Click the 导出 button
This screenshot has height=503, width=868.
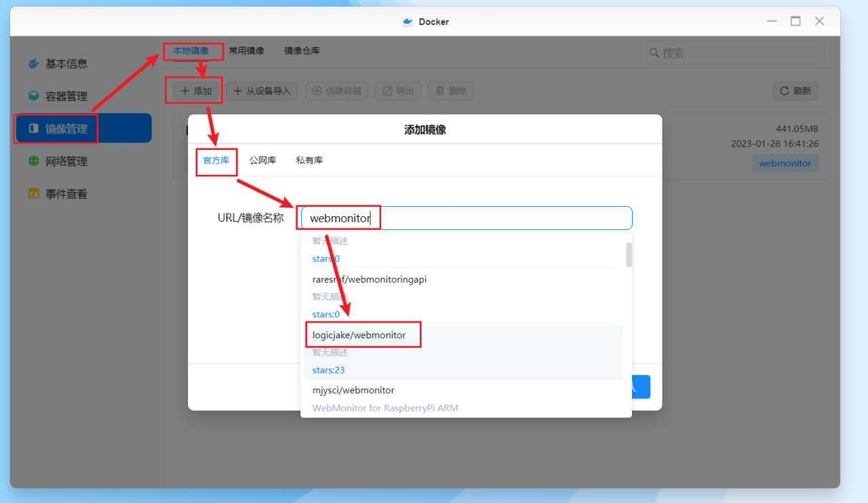pyautogui.click(x=398, y=90)
